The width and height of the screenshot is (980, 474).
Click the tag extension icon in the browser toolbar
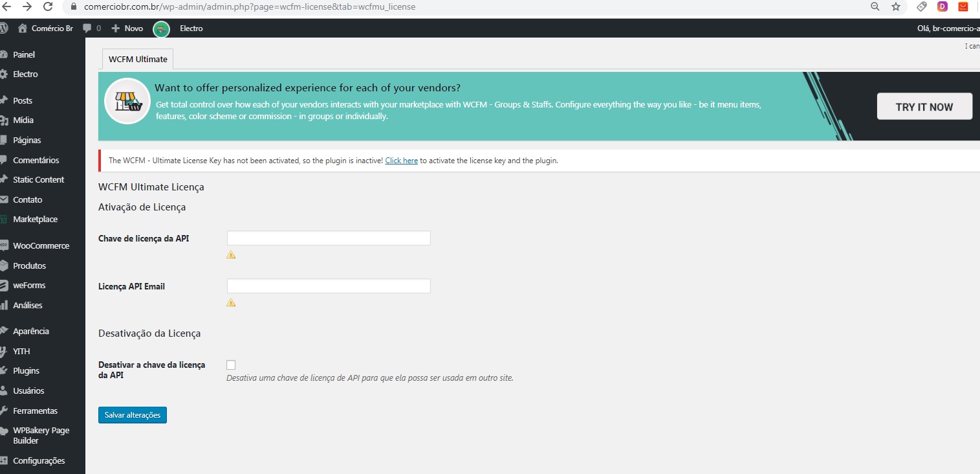click(x=922, y=6)
